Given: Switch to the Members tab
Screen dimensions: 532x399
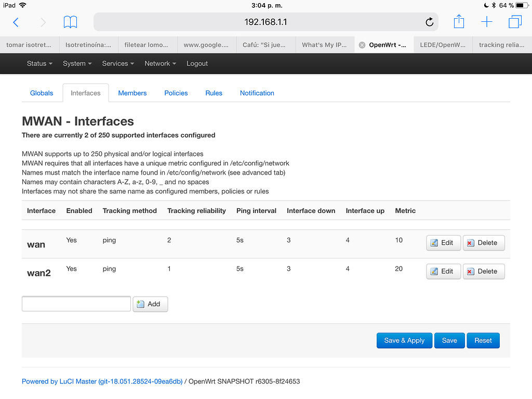Looking at the screenshot, I should click(132, 92).
